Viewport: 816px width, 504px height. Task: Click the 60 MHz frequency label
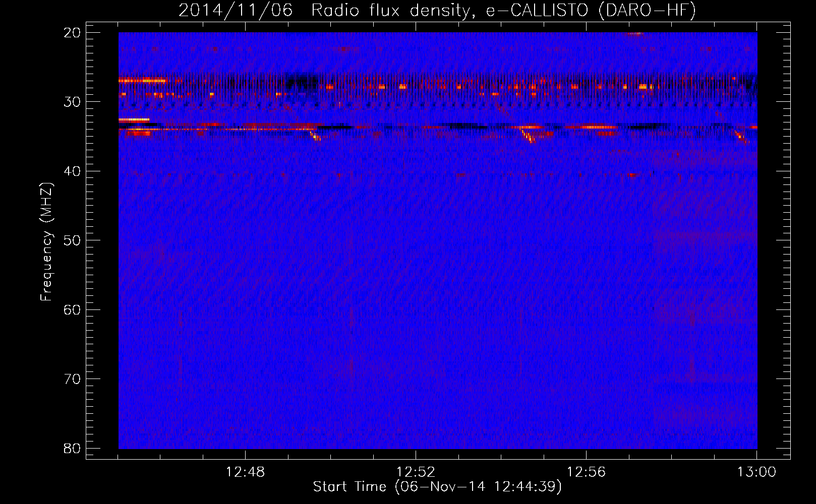(72, 309)
